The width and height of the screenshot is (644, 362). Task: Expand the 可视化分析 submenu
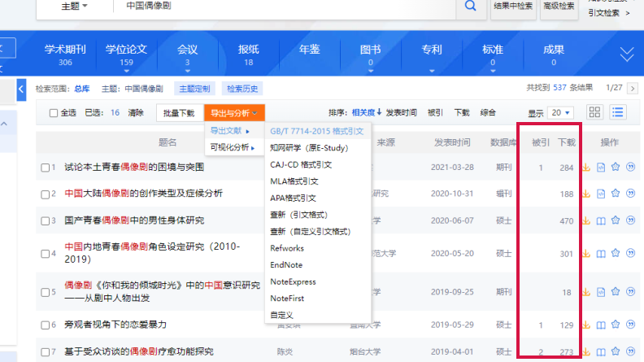click(x=233, y=147)
